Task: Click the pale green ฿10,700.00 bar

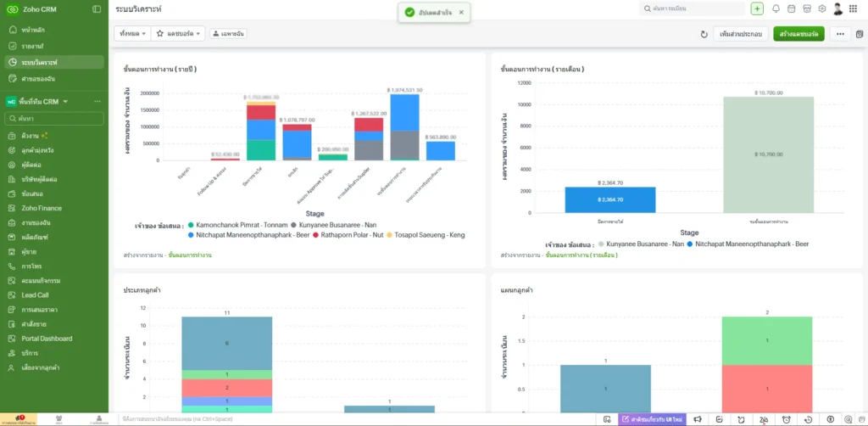Action: [x=768, y=154]
